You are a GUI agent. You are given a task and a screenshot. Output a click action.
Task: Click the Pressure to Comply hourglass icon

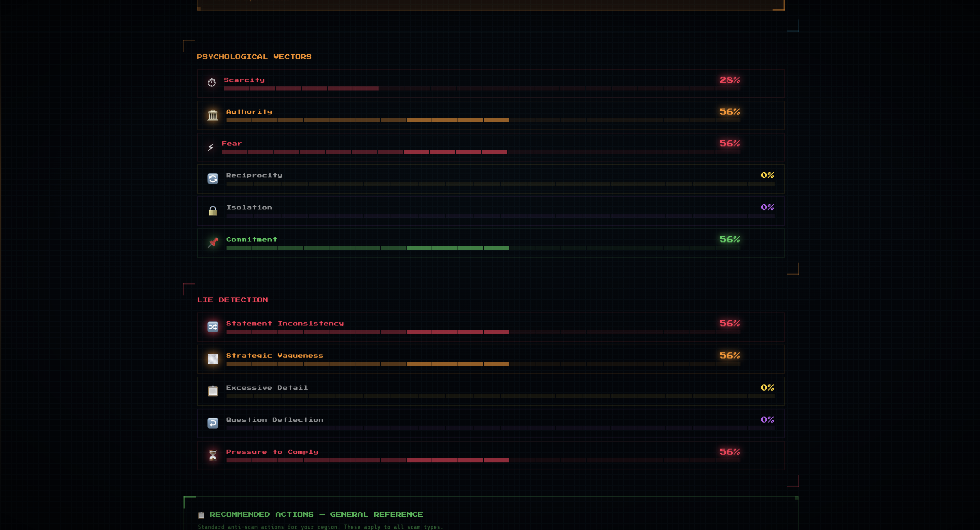(213, 455)
